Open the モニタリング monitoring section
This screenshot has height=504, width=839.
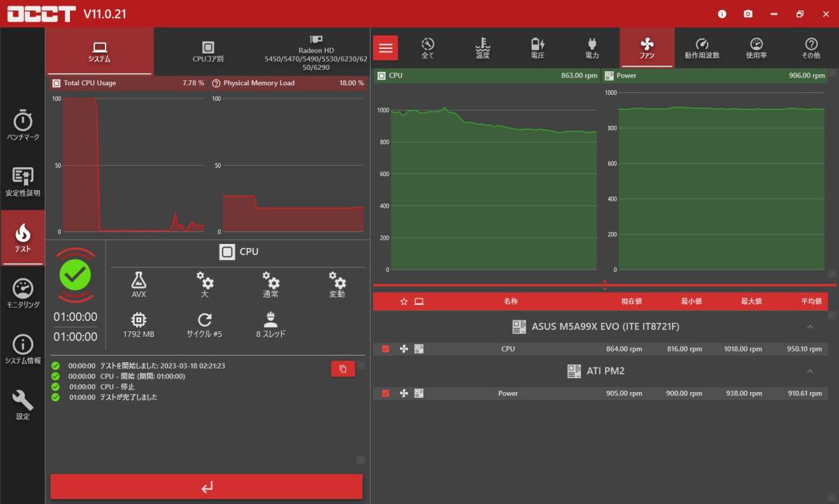tap(22, 294)
